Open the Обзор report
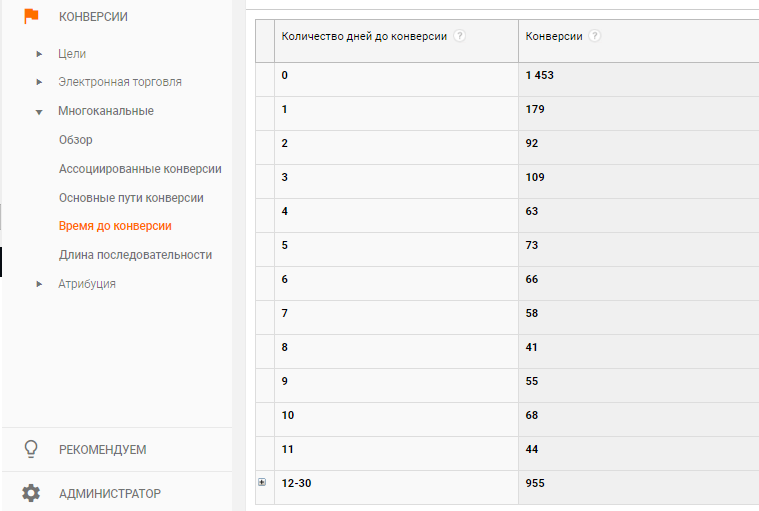759x511 pixels. pos(76,140)
